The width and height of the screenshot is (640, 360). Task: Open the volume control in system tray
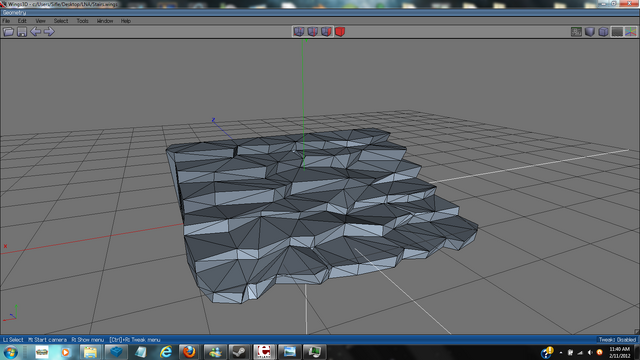(590, 352)
